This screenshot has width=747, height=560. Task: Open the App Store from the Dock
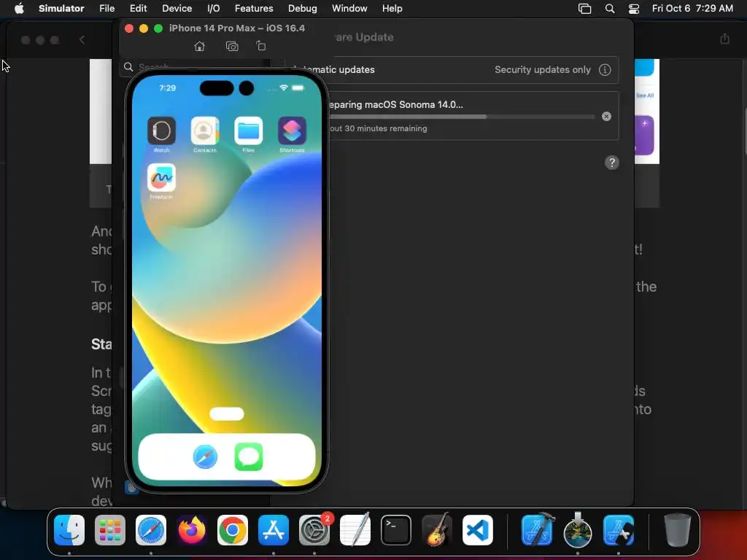click(x=274, y=530)
